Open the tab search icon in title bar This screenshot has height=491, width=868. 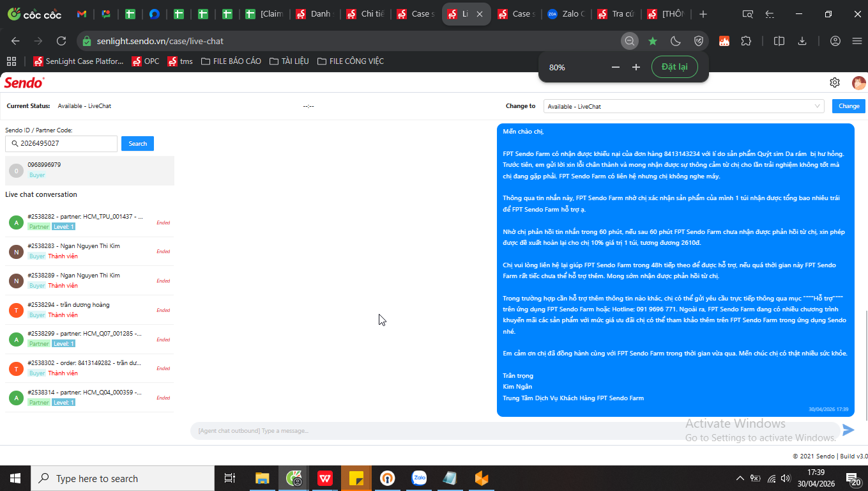click(x=747, y=14)
